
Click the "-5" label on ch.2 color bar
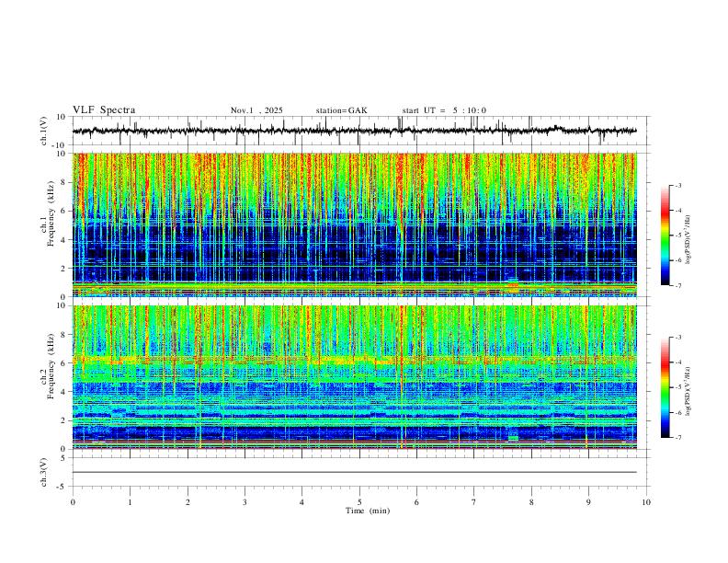pyautogui.click(x=677, y=387)
